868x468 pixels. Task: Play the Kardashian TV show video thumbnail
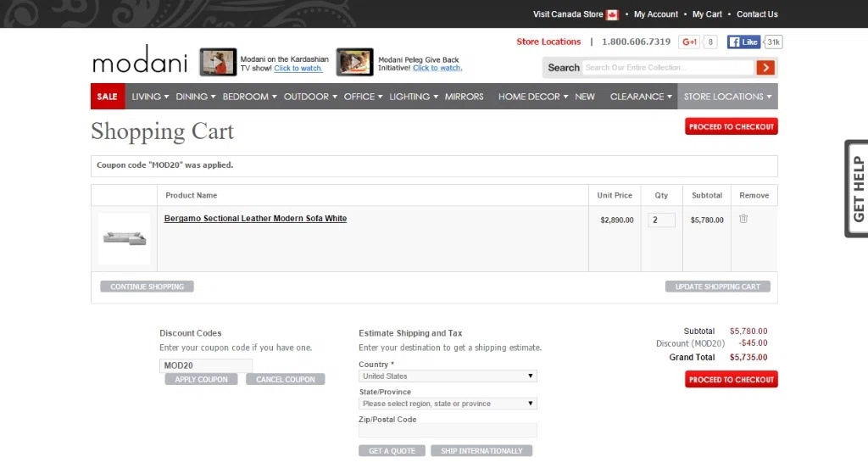point(218,62)
